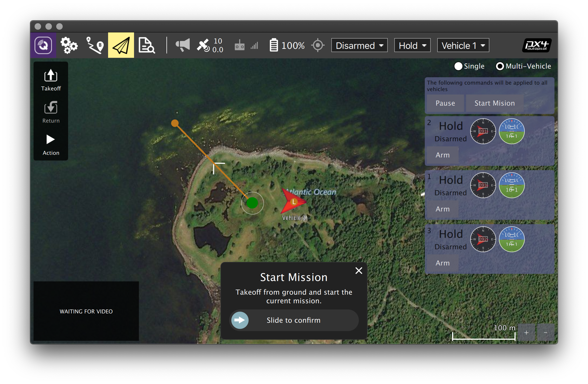The width and height of the screenshot is (588, 384).
Task: Click Arm button for vehicle 2
Action: tap(443, 155)
